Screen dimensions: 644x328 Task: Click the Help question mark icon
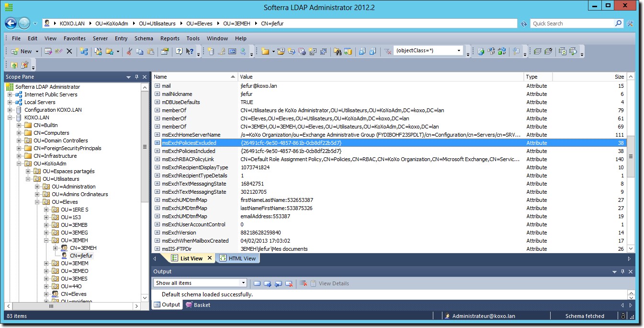tap(179, 51)
